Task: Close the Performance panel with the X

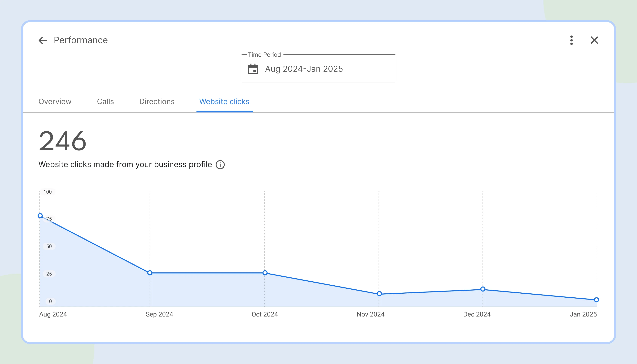Action: tap(594, 40)
